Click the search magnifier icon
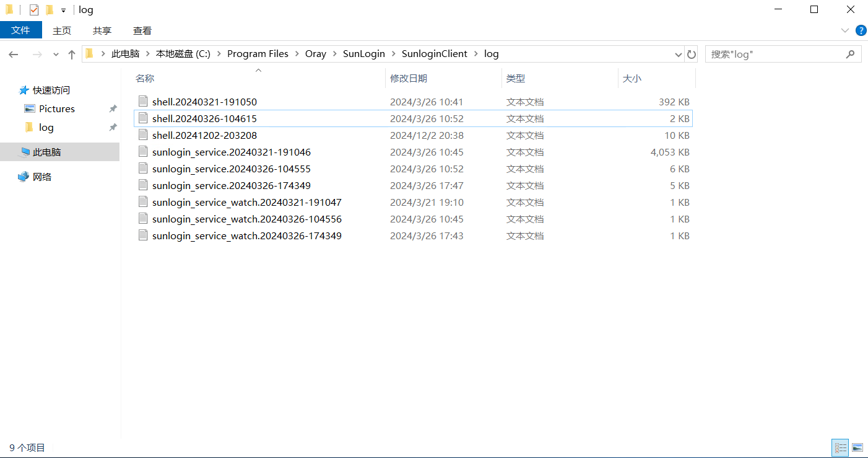Screen dimensions: 868x458 pyautogui.click(x=850, y=55)
